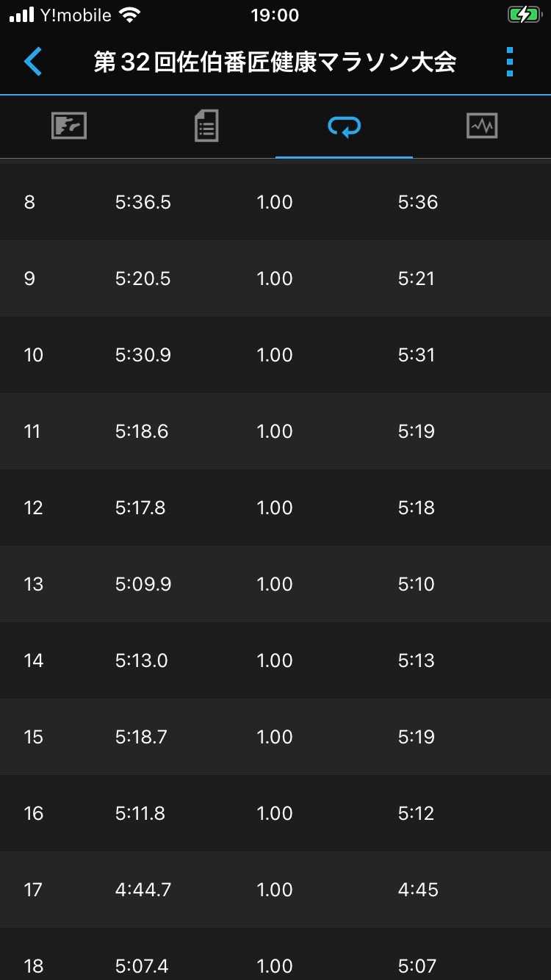Select lap 17 time 4:44.7

click(143, 890)
